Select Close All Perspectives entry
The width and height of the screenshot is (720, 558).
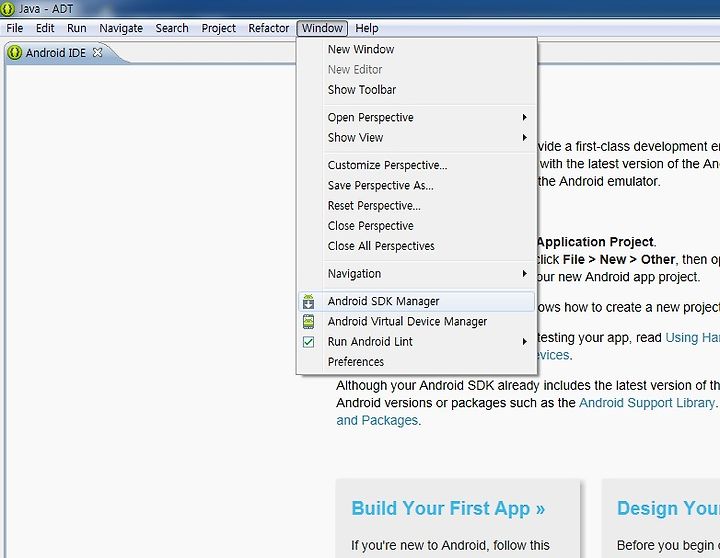coord(416,246)
